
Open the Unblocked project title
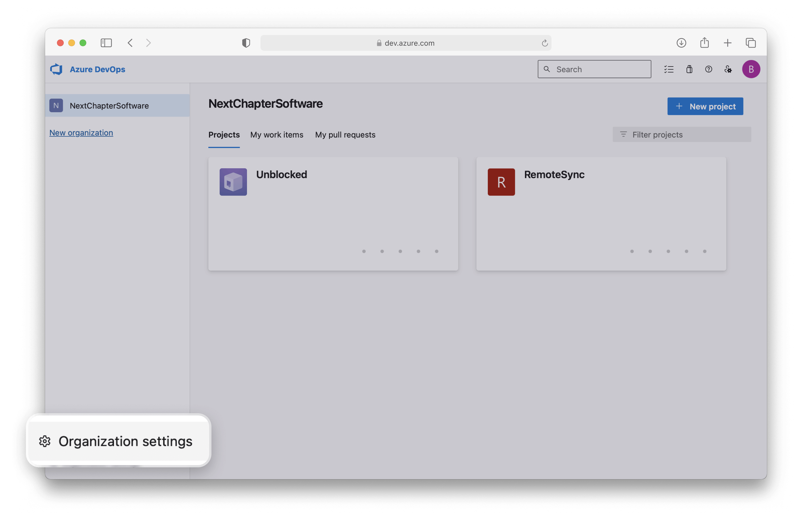click(282, 174)
